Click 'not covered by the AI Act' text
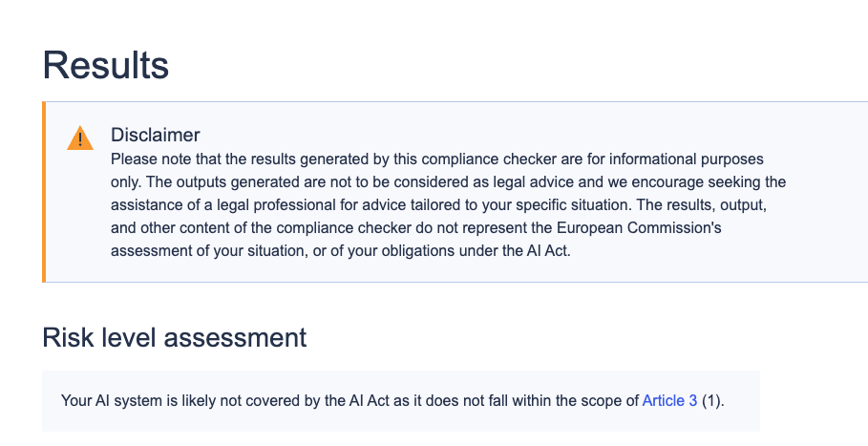 coord(290,401)
